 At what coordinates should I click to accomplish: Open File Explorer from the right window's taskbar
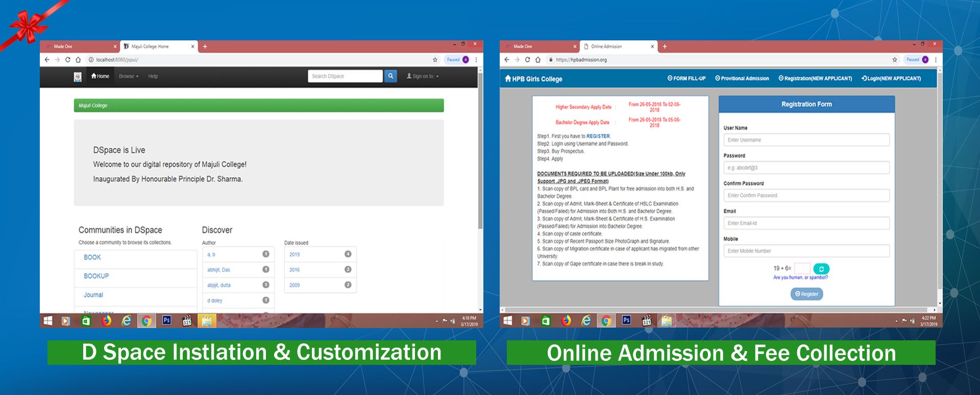tap(667, 320)
